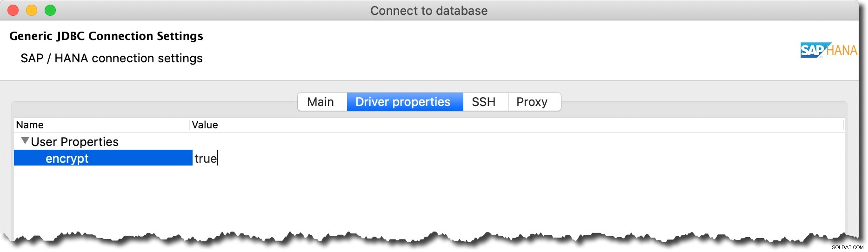Click the Connect to database title bar text
Screen dimensions: 868x252
[429, 11]
